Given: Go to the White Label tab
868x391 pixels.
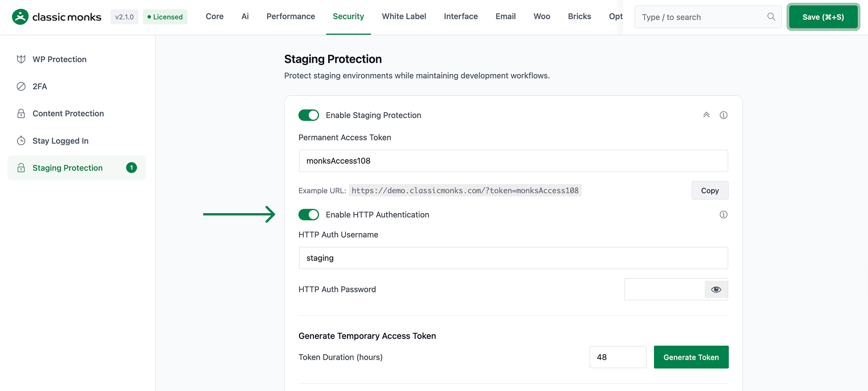Looking at the screenshot, I should (404, 17).
